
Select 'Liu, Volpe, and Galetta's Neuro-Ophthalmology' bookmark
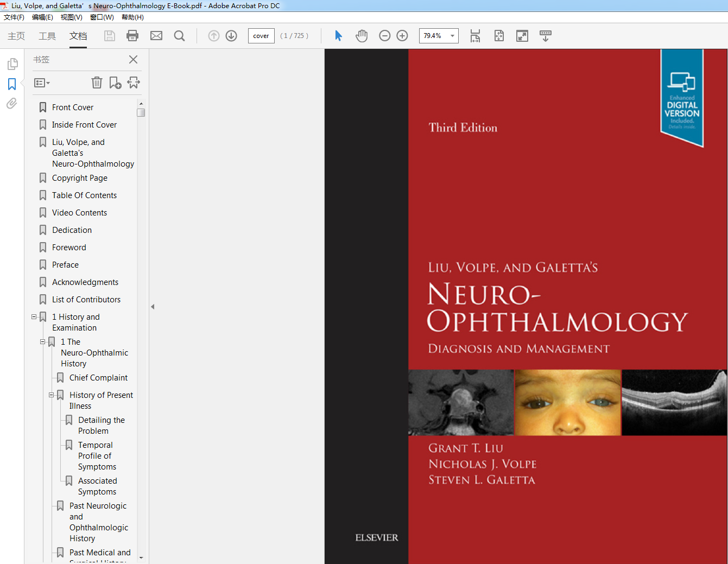point(93,153)
